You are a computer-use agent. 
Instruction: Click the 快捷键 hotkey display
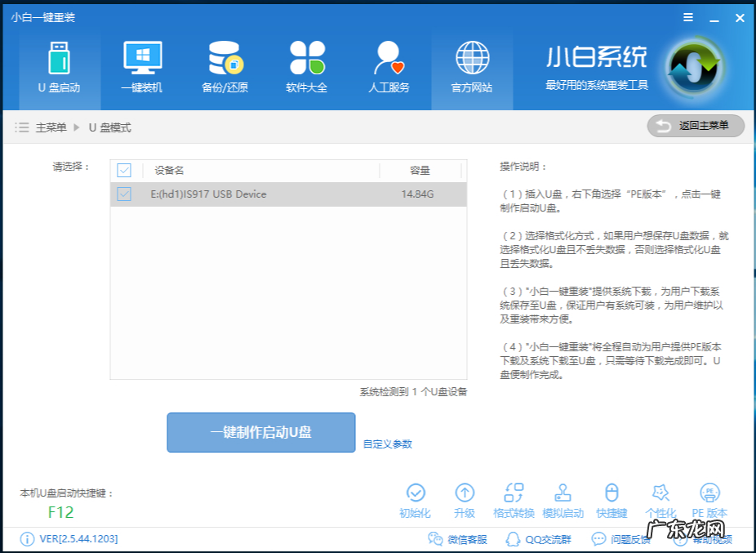coord(611,499)
